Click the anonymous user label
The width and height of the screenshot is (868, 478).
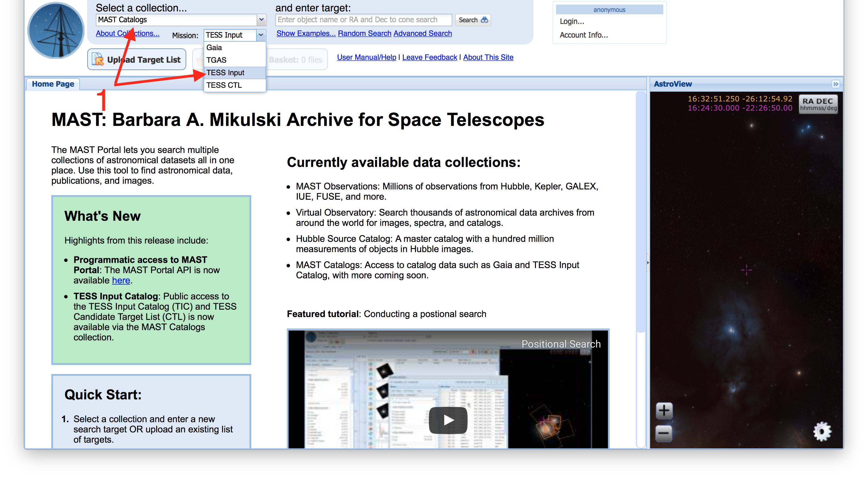609,10
